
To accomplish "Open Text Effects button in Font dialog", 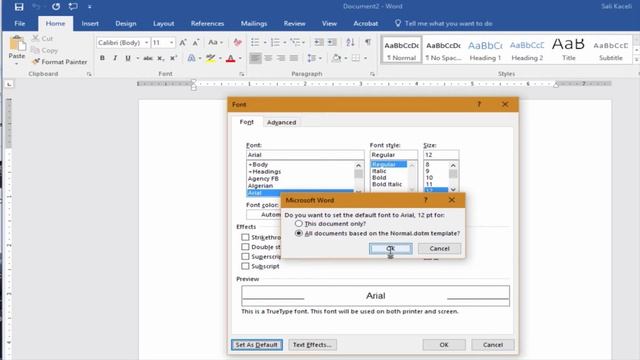I will point(312,345).
